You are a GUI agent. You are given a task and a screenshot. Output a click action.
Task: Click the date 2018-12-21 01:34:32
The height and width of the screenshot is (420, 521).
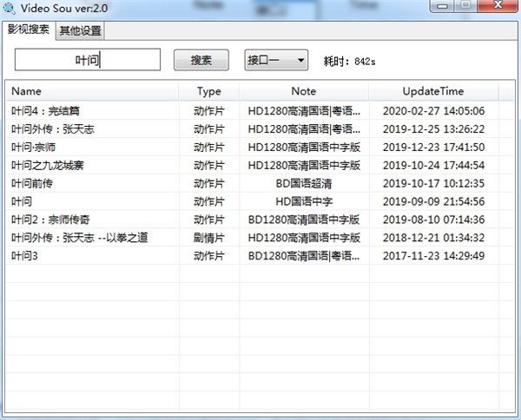pos(433,238)
